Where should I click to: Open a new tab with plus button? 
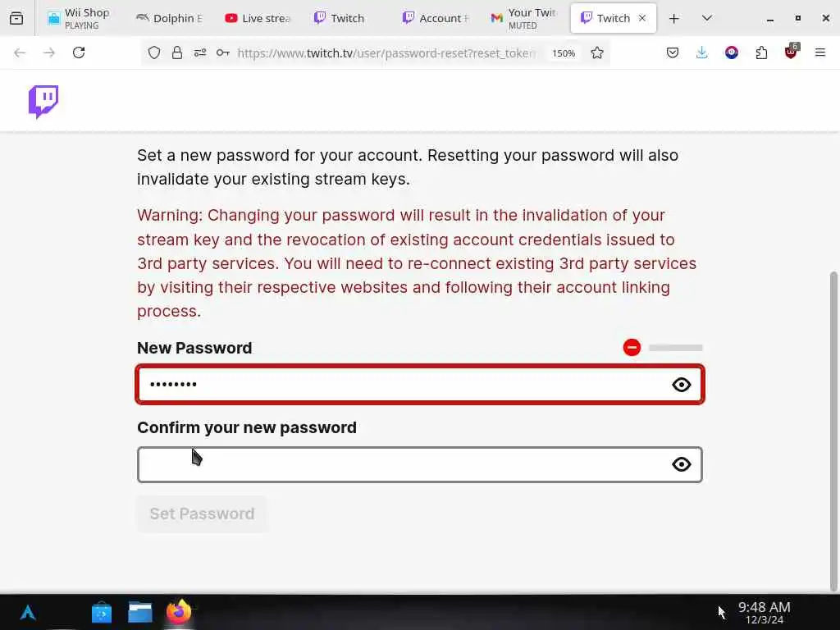[673, 18]
